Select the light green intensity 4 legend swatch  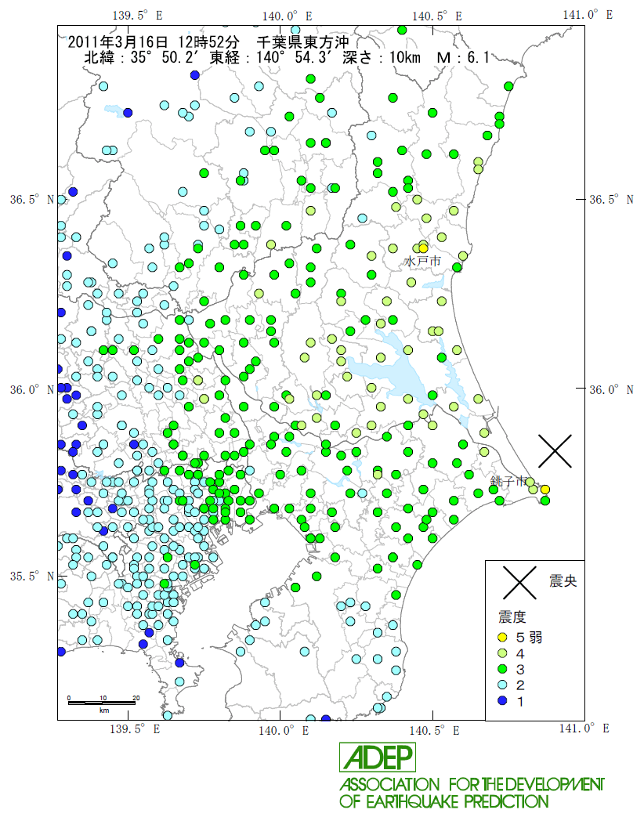(502, 653)
